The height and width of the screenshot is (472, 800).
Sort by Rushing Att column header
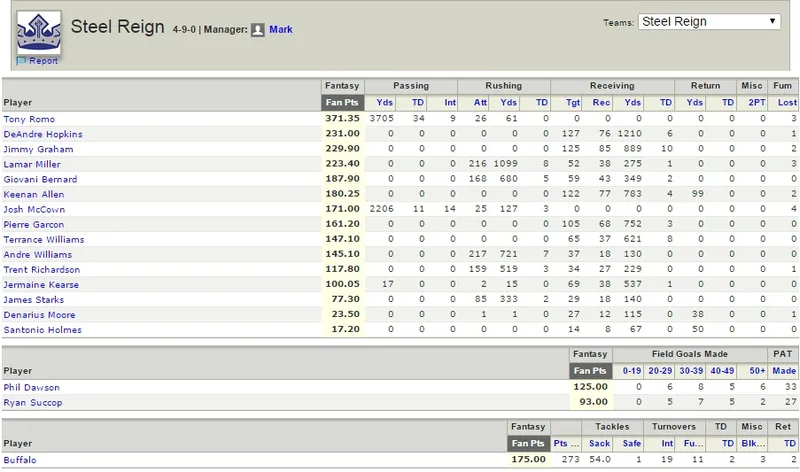click(480, 103)
